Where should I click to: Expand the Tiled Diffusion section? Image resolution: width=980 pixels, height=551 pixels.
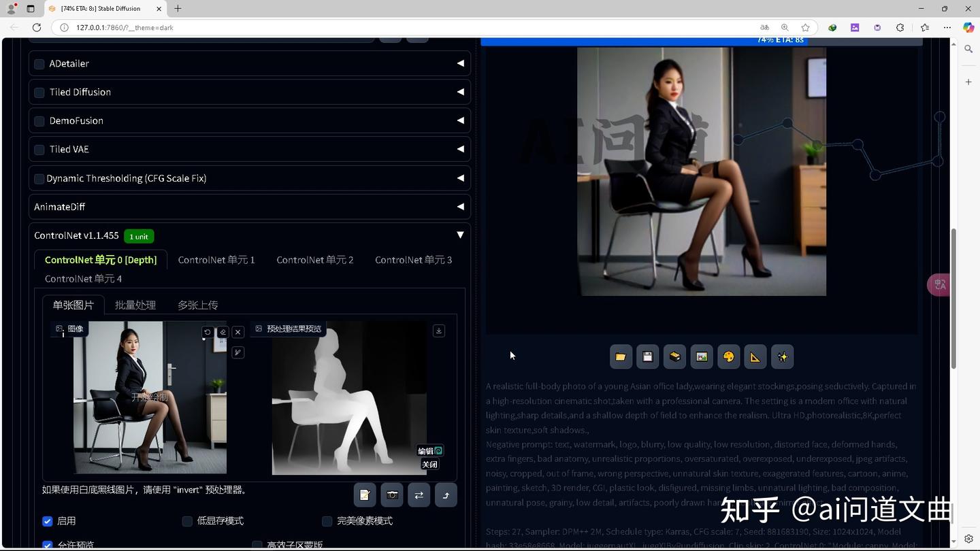pos(460,92)
